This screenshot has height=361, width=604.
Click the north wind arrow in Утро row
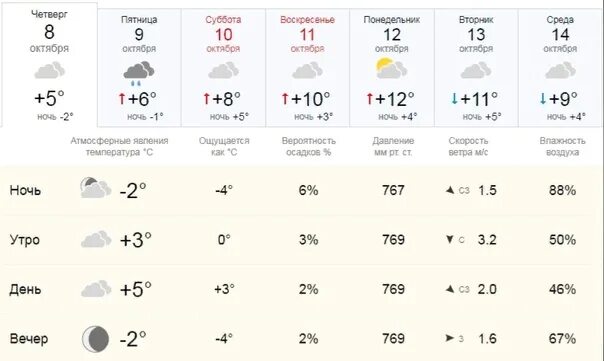point(450,239)
